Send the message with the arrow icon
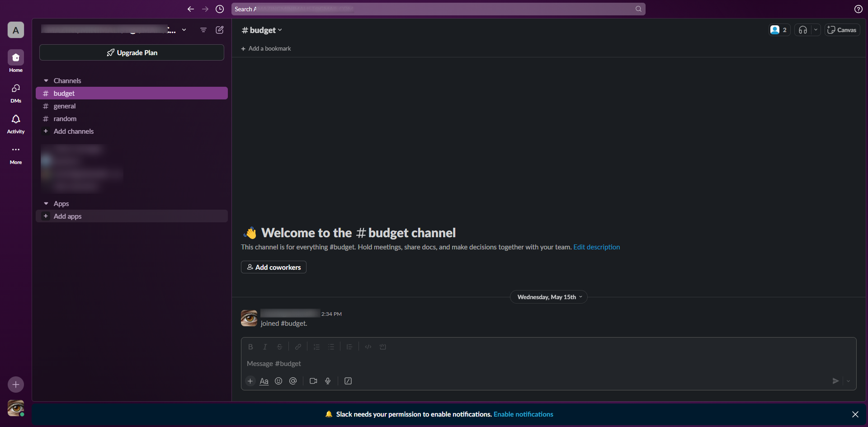 click(835, 381)
